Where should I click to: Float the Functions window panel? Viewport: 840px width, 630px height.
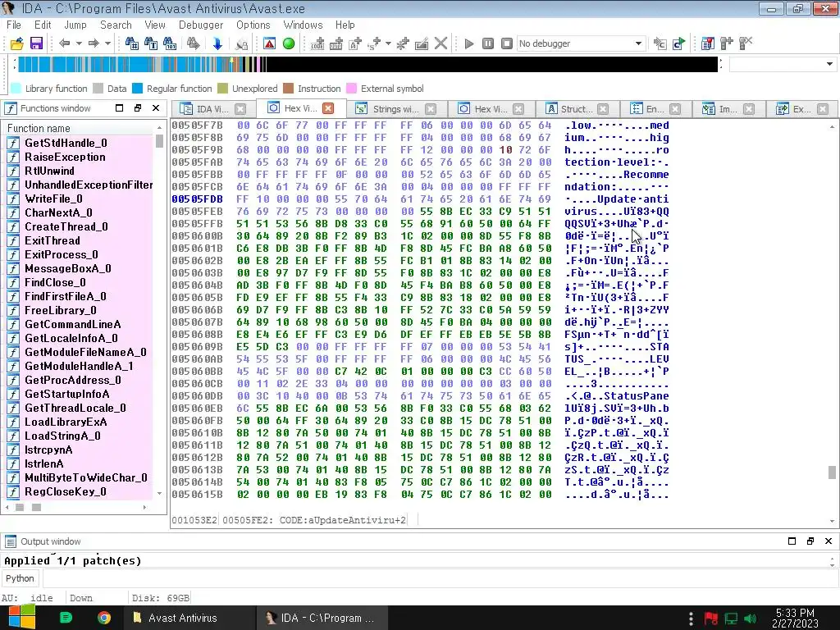[x=138, y=108]
